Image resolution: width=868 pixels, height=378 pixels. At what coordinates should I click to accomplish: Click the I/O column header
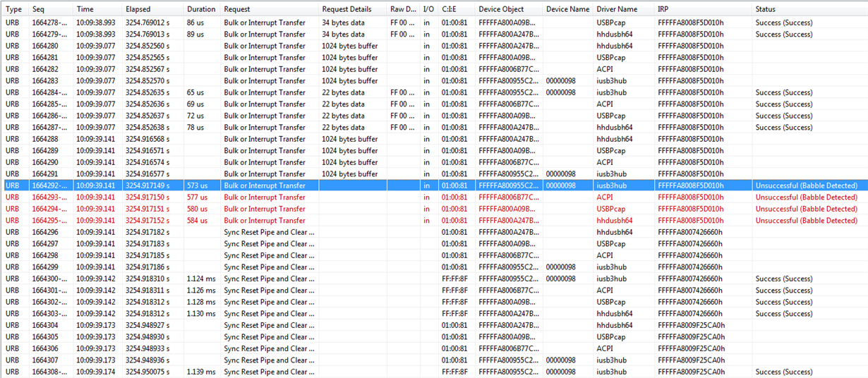coord(429,9)
